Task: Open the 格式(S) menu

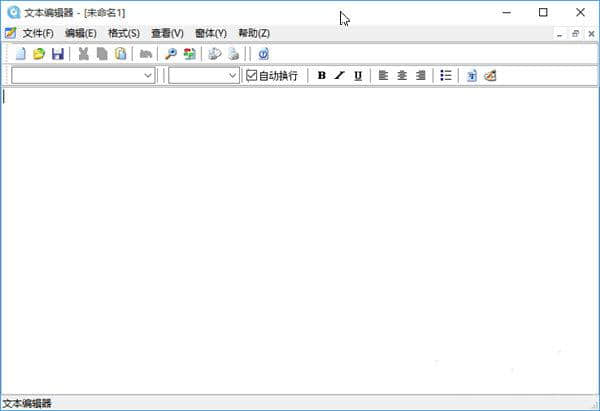Action: tap(124, 33)
